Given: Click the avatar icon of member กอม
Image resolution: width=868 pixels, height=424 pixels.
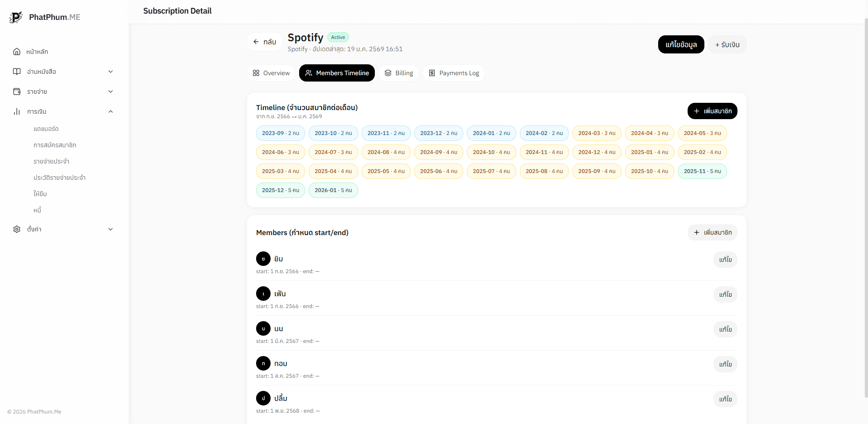Looking at the screenshot, I should point(263,363).
